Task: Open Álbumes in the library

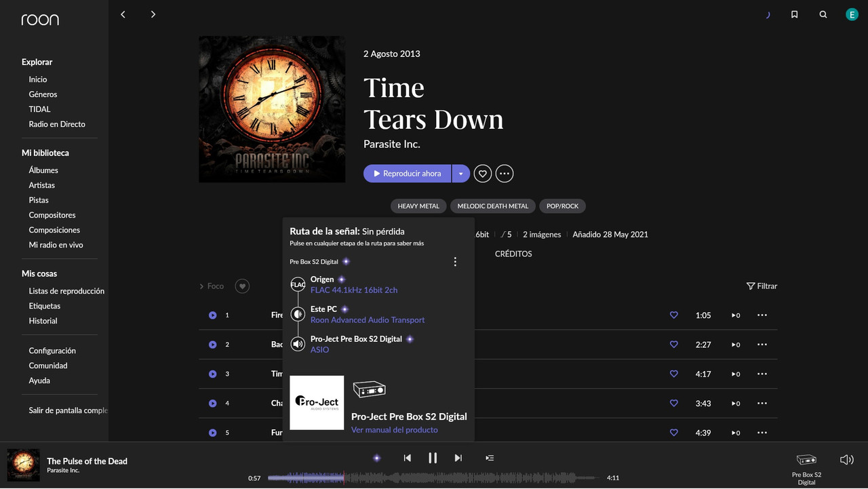Action: [x=43, y=170]
